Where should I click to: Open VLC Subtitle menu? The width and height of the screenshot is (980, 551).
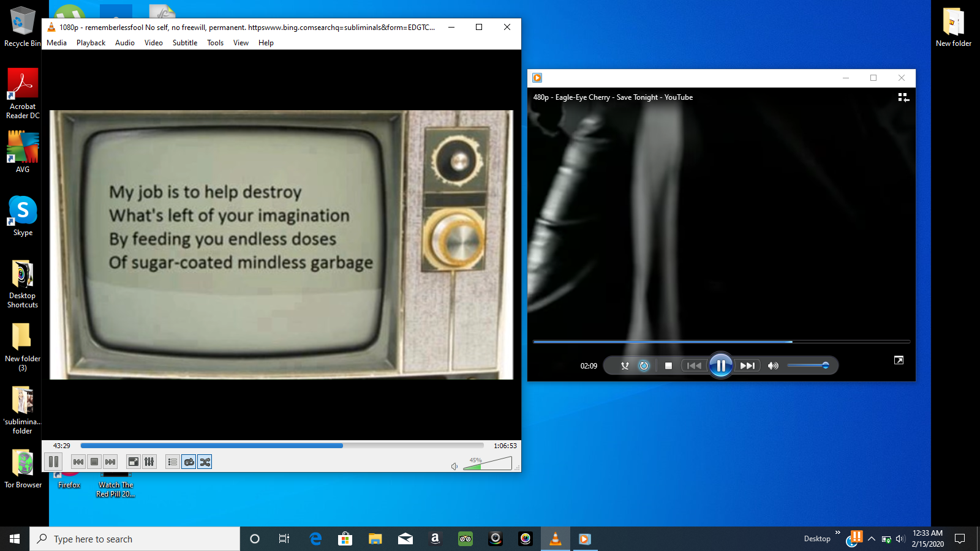(185, 43)
